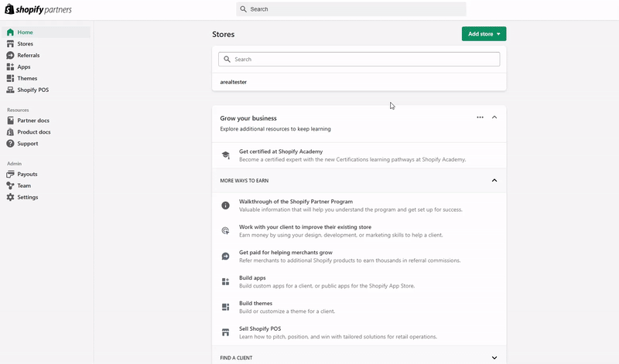Go to Home in sidebar
Screen dimensions: 619x364
point(46,32)
